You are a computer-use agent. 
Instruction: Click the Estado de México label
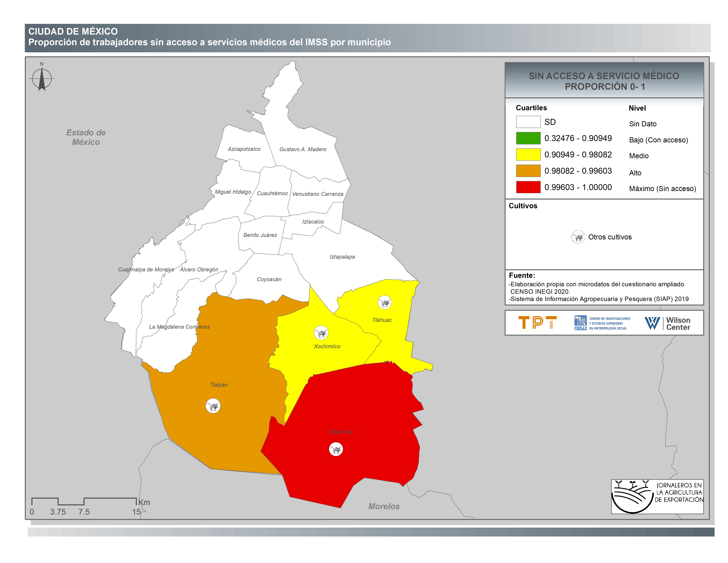(86, 137)
